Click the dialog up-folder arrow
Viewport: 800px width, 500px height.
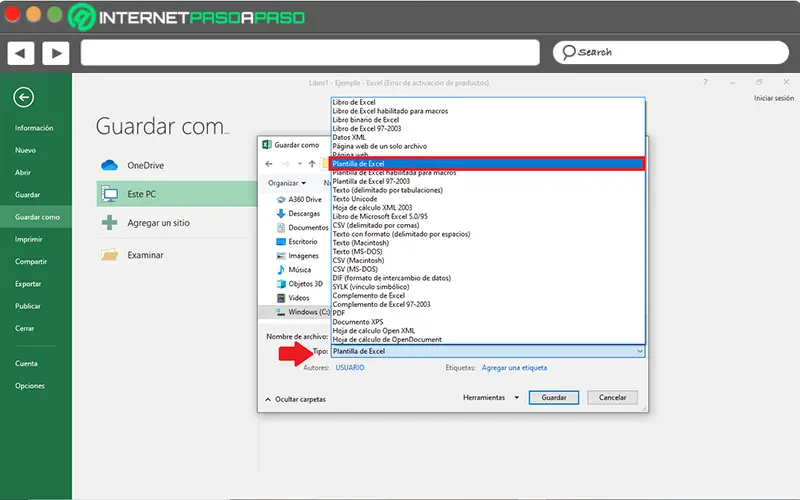[312, 164]
